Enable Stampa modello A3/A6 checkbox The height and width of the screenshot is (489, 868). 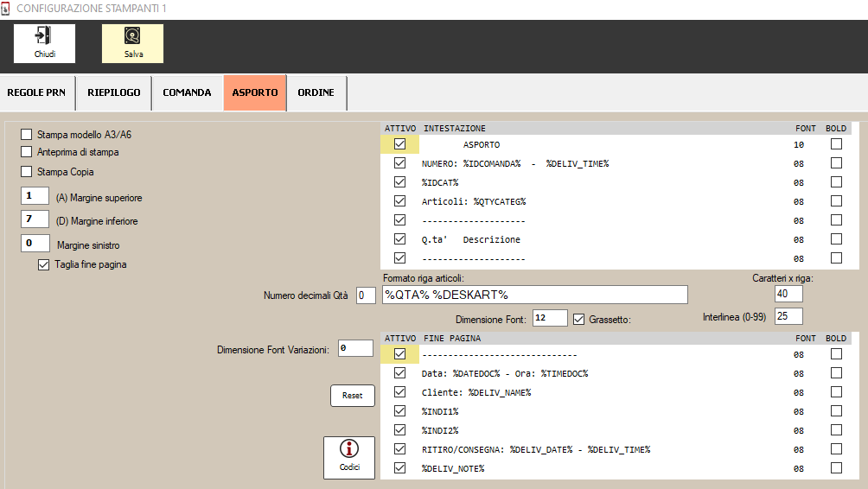[26, 135]
